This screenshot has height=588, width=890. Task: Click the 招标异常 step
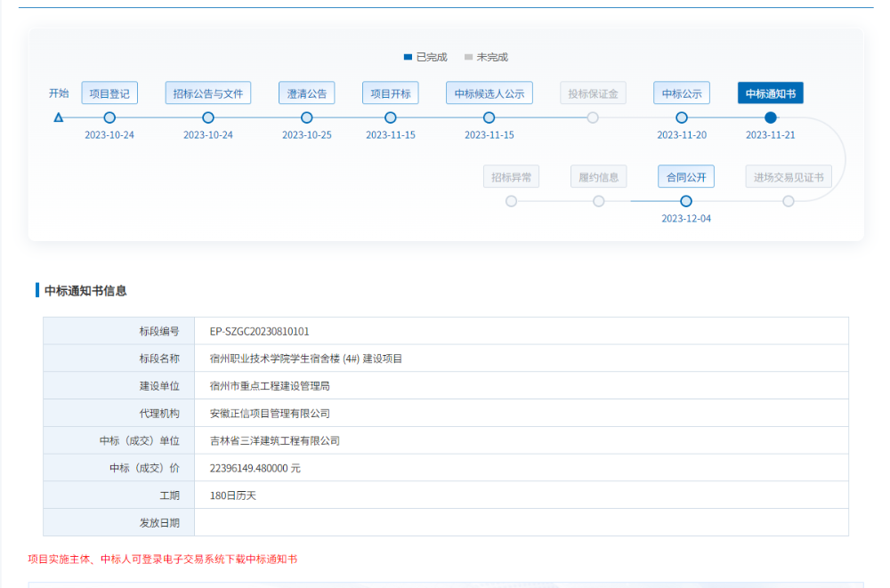(x=512, y=176)
